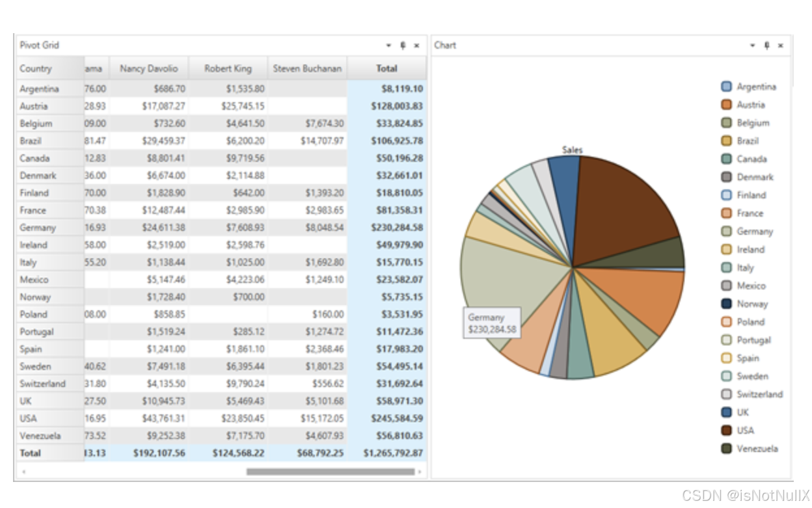Click the right arrow of the grid scrollbar
Screen dimensions: 812x508
click(420, 472)
